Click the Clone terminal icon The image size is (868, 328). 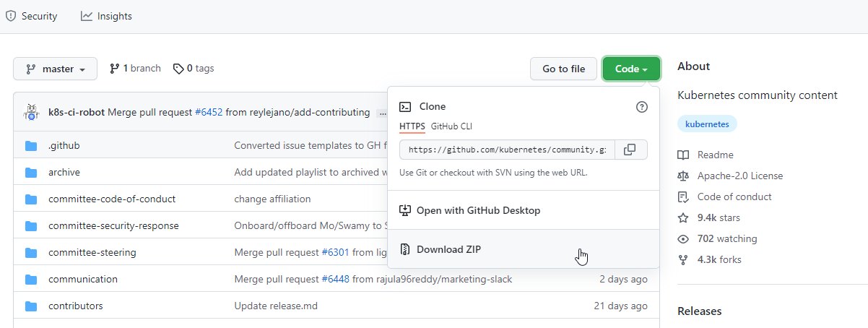405,107
